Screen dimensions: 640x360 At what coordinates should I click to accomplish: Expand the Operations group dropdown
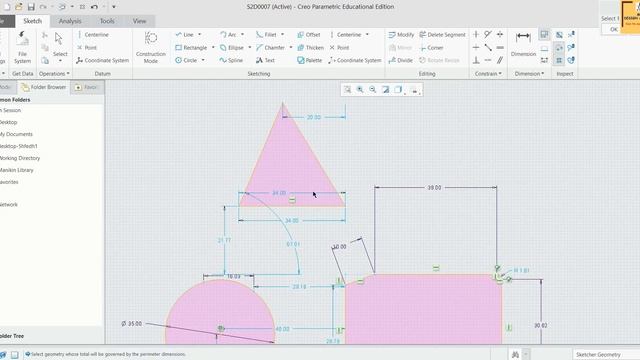click(x=54, y=74)
